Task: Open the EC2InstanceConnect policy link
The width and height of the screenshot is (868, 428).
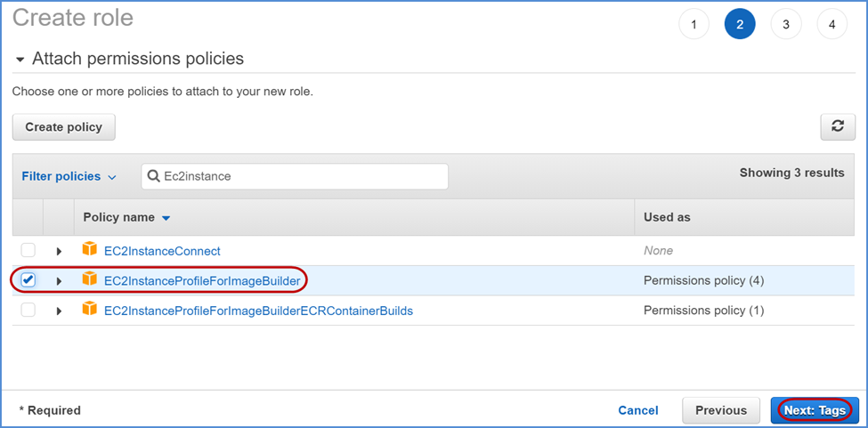Action: tap(162, 251)
